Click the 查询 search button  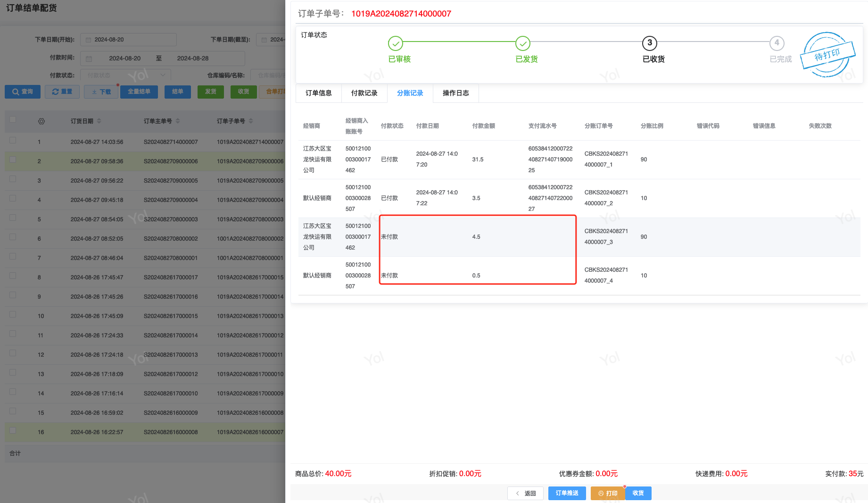23,92
